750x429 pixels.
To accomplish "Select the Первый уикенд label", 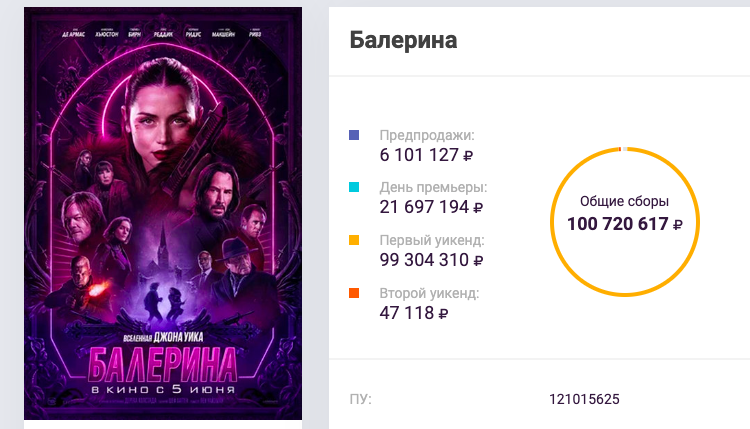I will pyautogui.click(x=432, y=241).
